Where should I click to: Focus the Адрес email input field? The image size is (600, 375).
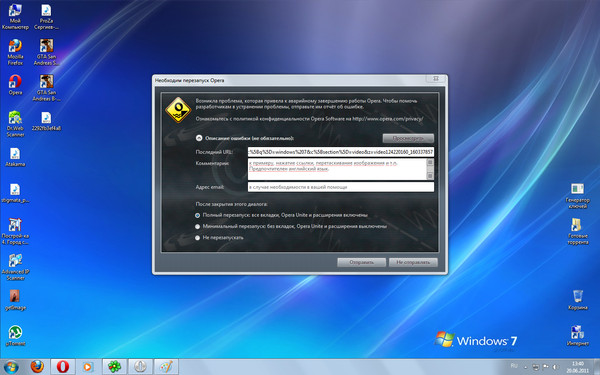point(341,187)
